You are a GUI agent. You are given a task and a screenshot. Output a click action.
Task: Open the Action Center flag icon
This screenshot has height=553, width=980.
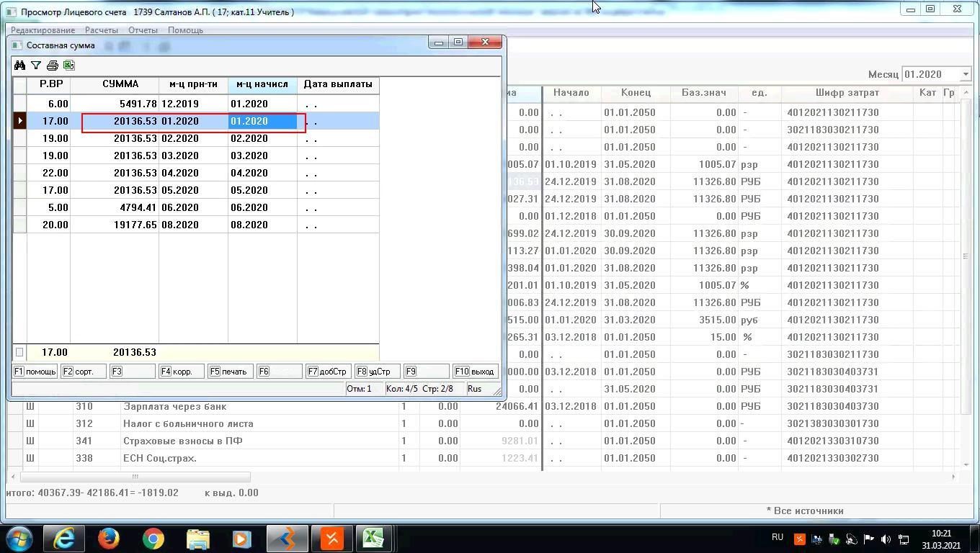pos(869,539)
